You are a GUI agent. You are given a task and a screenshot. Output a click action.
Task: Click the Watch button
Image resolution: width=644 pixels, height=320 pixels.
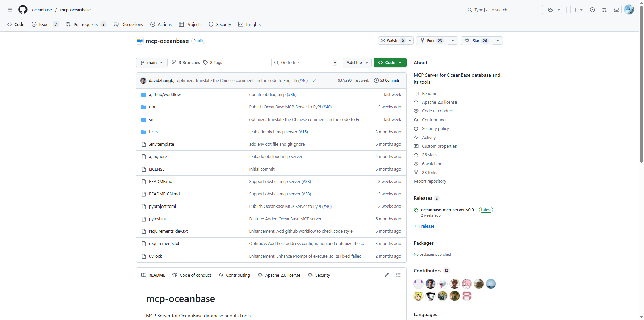pos(395,40)
